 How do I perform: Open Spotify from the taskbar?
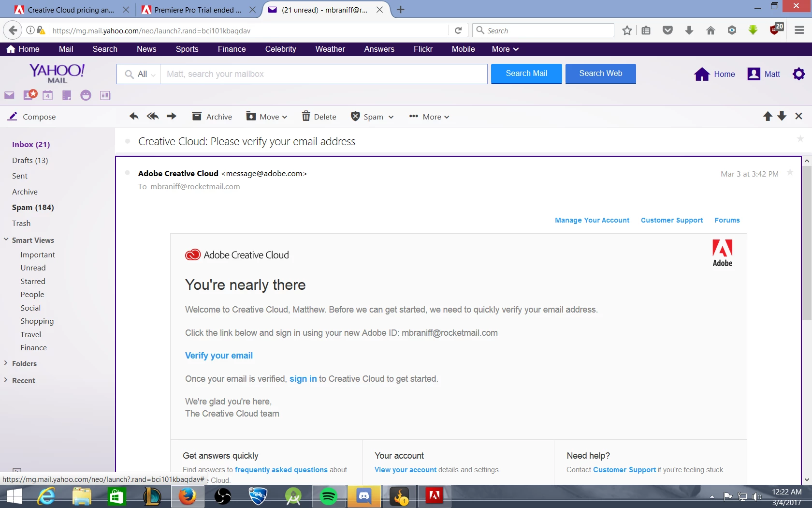(x=329, y=496)
